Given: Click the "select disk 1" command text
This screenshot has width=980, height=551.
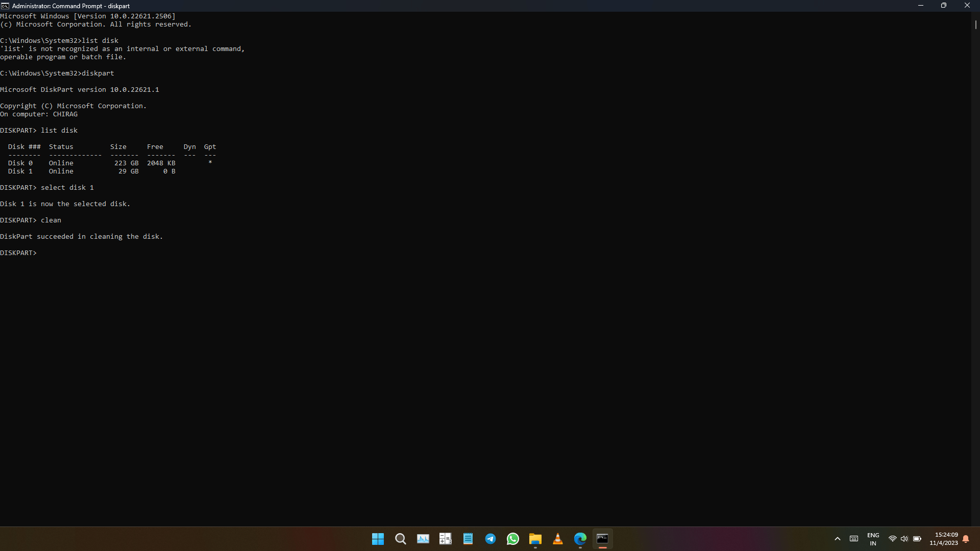Looking at the screenshot, I should [67, 188].
